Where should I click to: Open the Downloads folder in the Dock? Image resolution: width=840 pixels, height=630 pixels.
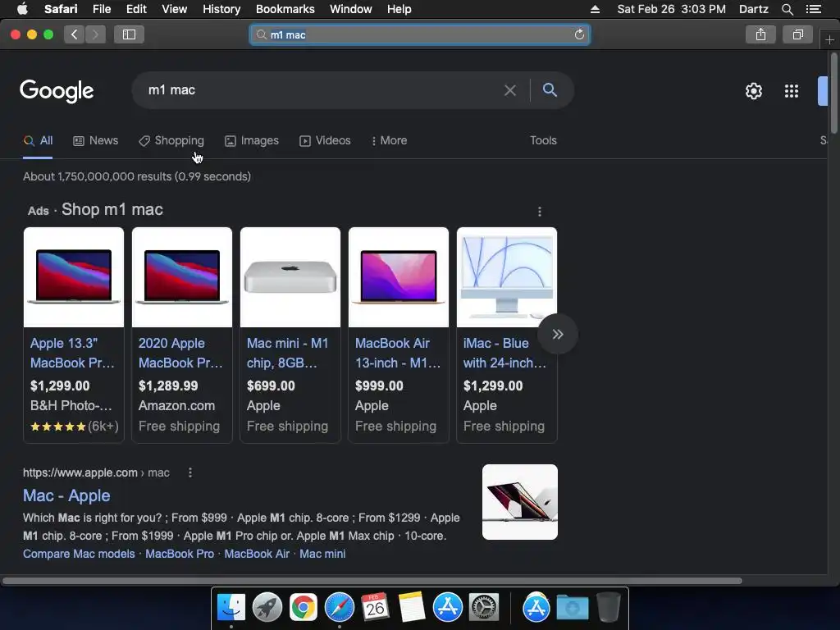click(x=572, y=608)
